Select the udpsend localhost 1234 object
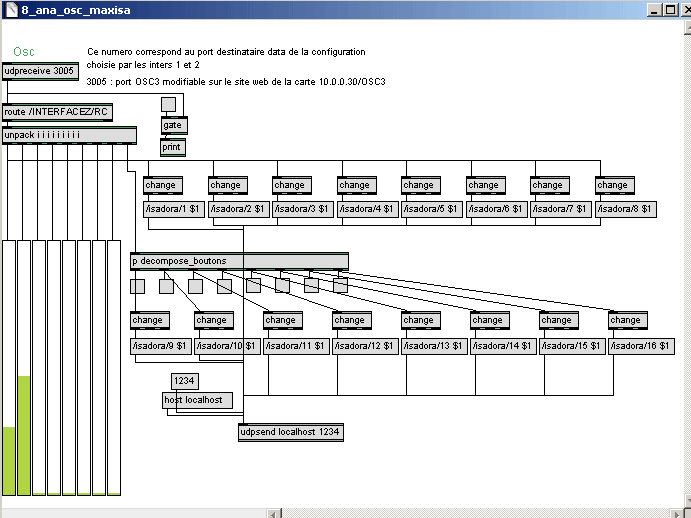Image resolution: width=691 pixels, height=518 pixels. tap(290, 432)
